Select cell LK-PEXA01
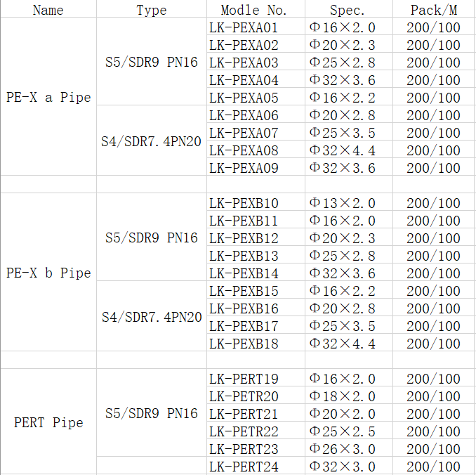Screen dimensions: 476x475 (x=256, y=27)
